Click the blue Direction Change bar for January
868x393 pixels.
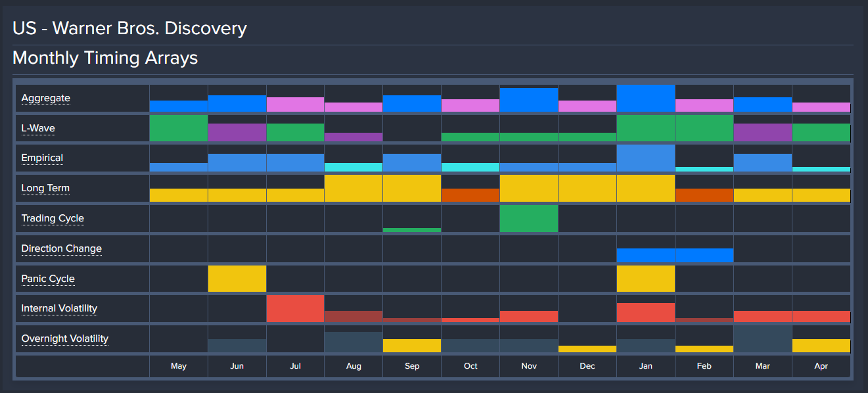(x=646, y=256)
